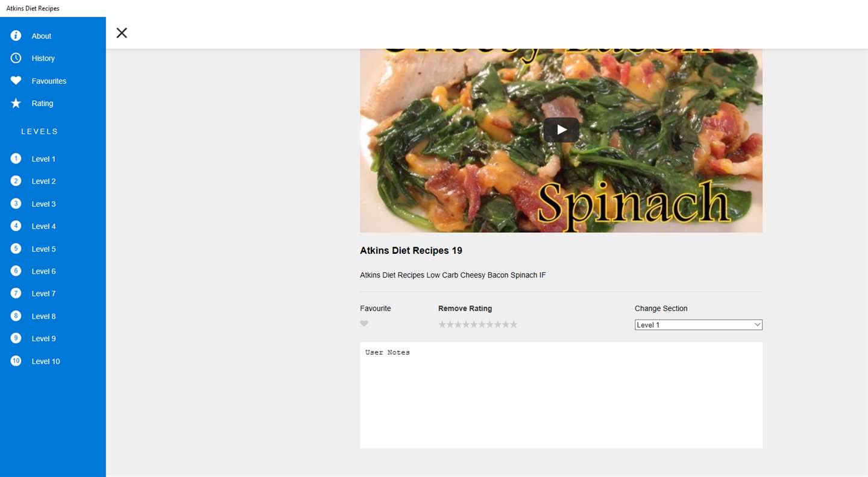Viewport: 868px width, 477px height.
Task: Open the Rating star icon in sidebar
Action: pos(16,103)
